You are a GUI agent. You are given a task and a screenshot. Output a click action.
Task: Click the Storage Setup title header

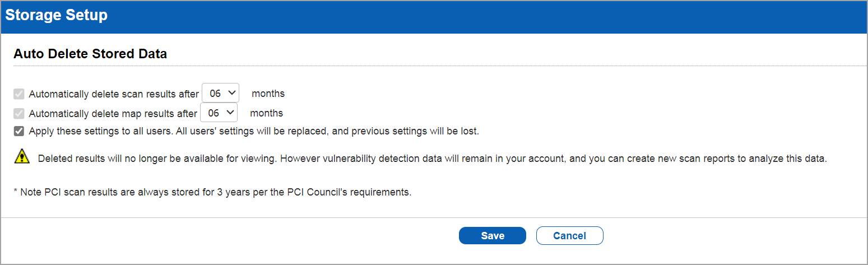point(56,15)
